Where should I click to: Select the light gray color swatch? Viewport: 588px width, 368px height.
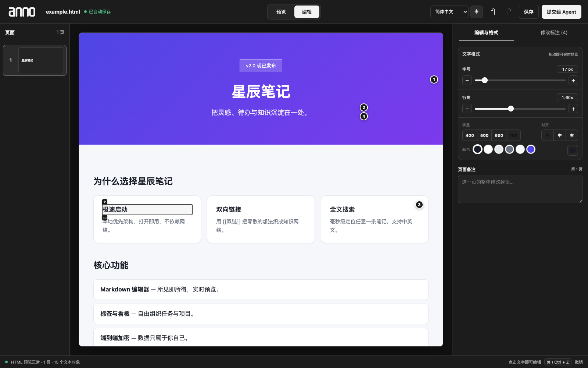[x=499, y=149]
